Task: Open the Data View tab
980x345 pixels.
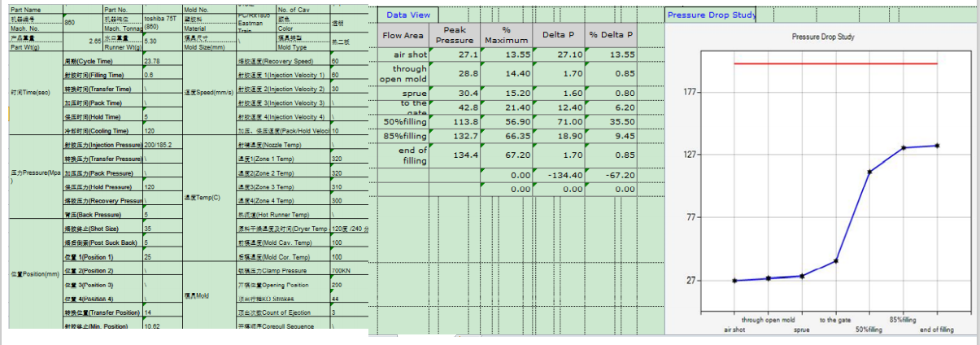Action: click(x=408, y=15)
